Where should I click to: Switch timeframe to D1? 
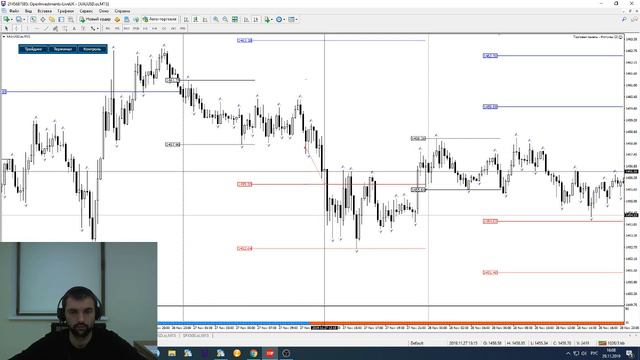(164, 29)
